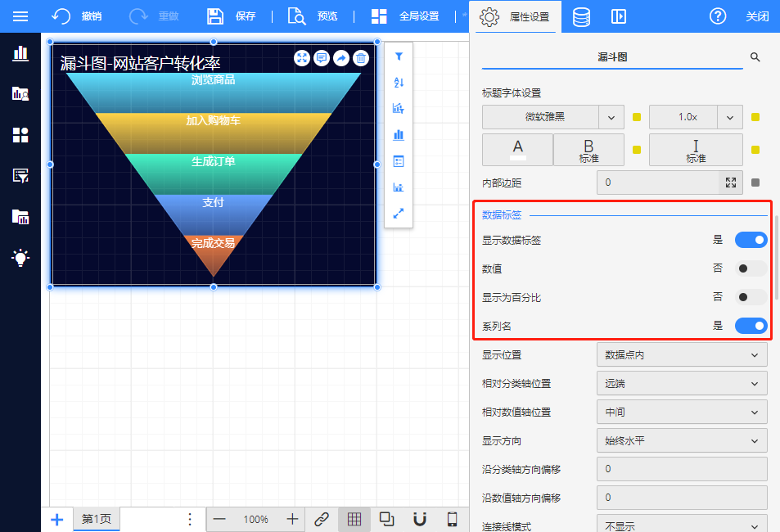Image resolution: width=780 pixels, height=532 pixels.
Task: Enable the 显示为百分比 toggle
Action: point(751,297)
